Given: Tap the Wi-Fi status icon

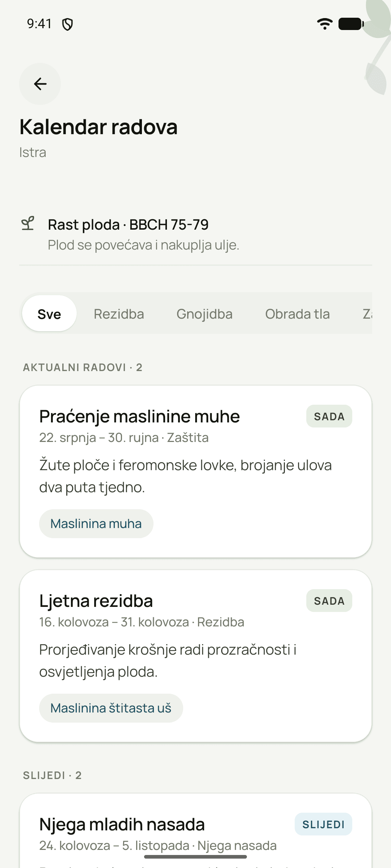Looking at the screenshot, I should pos(325,24).
